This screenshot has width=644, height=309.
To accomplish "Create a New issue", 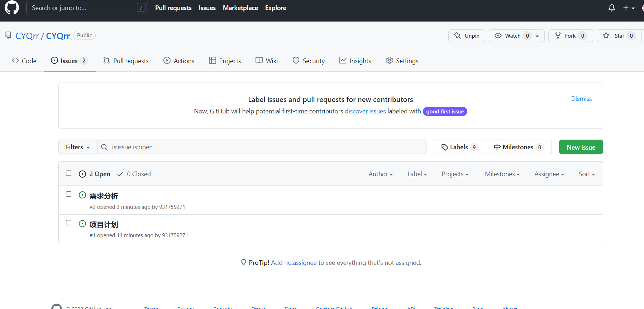I will click(x=581, y=147).
